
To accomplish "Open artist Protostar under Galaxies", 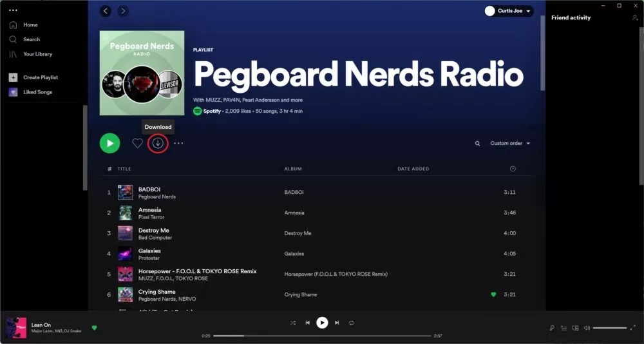I will point(149,258).
